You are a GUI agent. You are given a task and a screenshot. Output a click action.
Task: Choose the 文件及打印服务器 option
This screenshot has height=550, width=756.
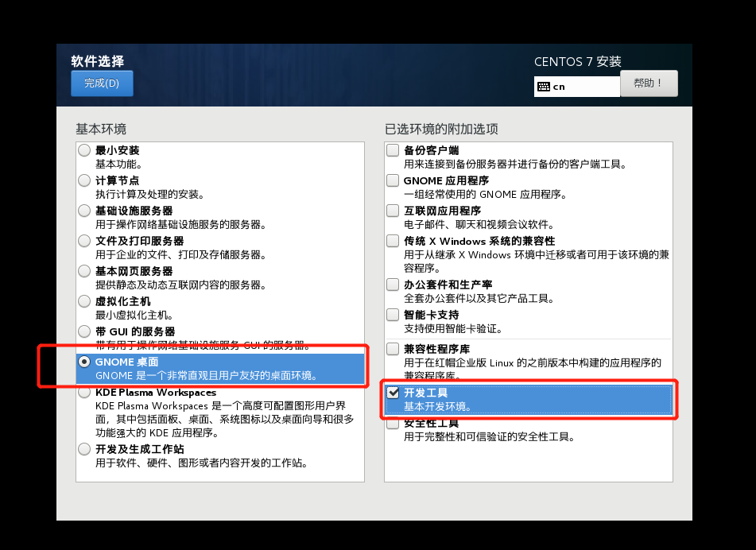84,241
